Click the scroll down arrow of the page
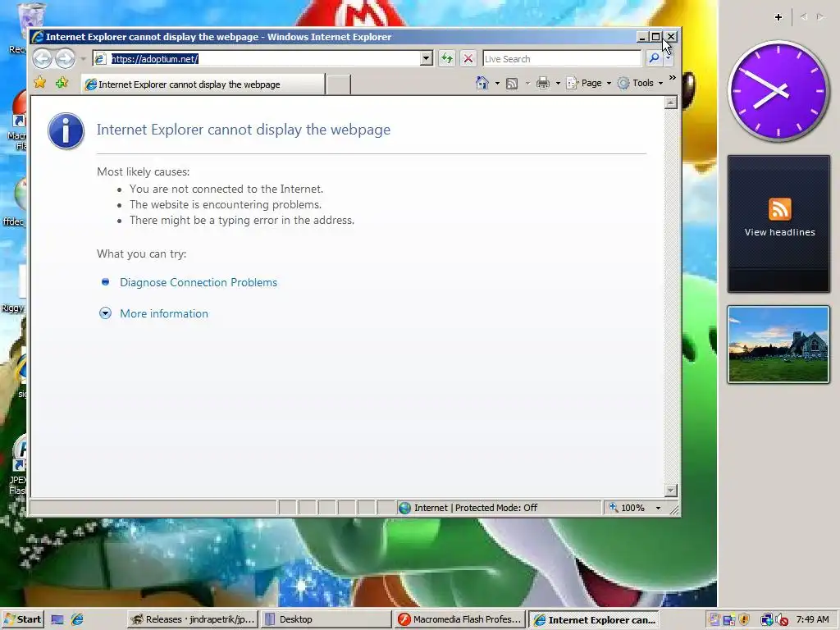The width and height of the screenshot is (840, 630). (x=671, y=491)
